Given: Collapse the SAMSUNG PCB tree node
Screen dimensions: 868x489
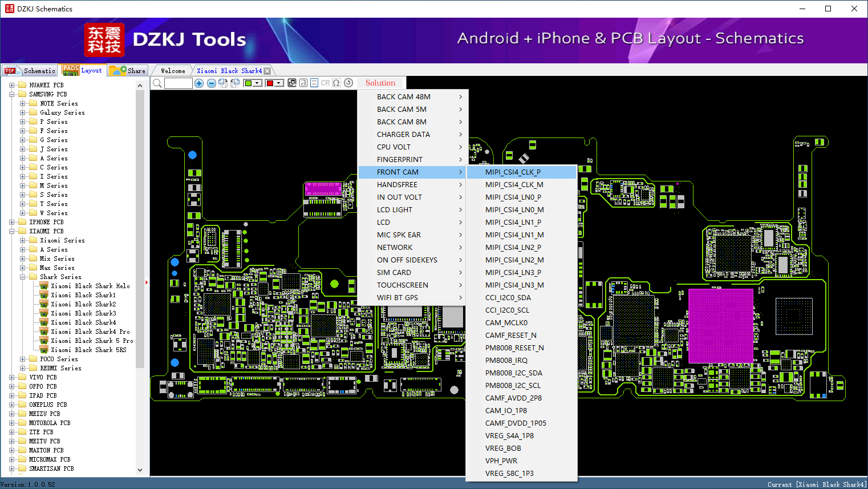Looking at the screenshot, I should [11, 94].
